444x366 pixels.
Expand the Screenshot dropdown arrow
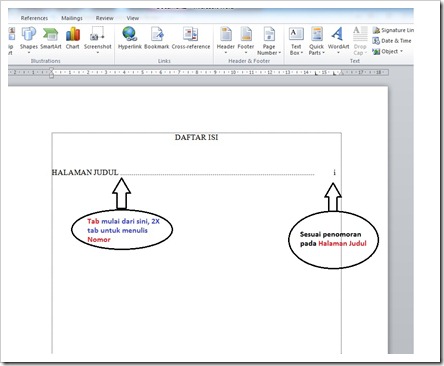pos(98,53)
